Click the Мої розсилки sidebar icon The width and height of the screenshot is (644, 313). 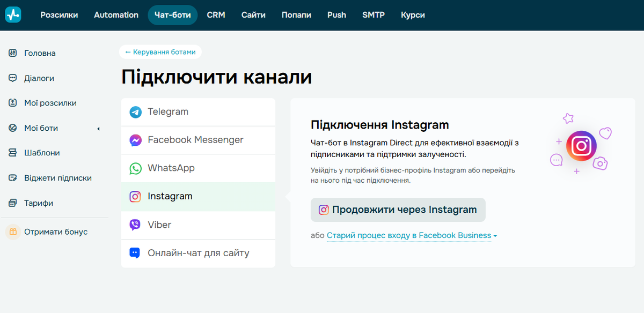coord(13,103)
